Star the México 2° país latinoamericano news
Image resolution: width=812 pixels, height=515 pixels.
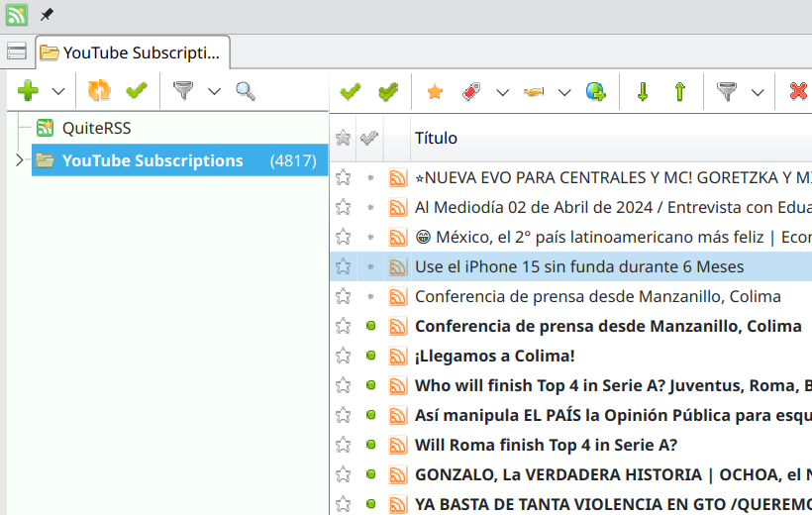pyautogui.click(x=344, y=237)
